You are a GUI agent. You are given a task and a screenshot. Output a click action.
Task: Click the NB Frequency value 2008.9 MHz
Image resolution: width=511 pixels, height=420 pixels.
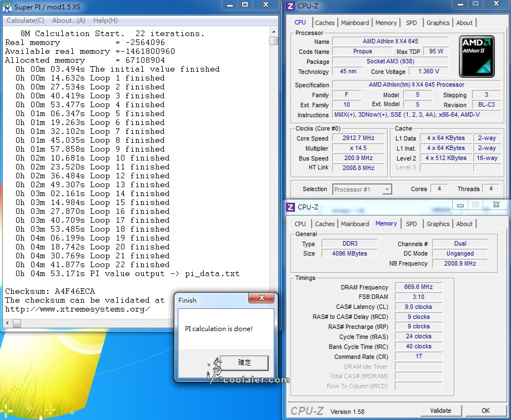pyautogui.click(x=460, y=263)
